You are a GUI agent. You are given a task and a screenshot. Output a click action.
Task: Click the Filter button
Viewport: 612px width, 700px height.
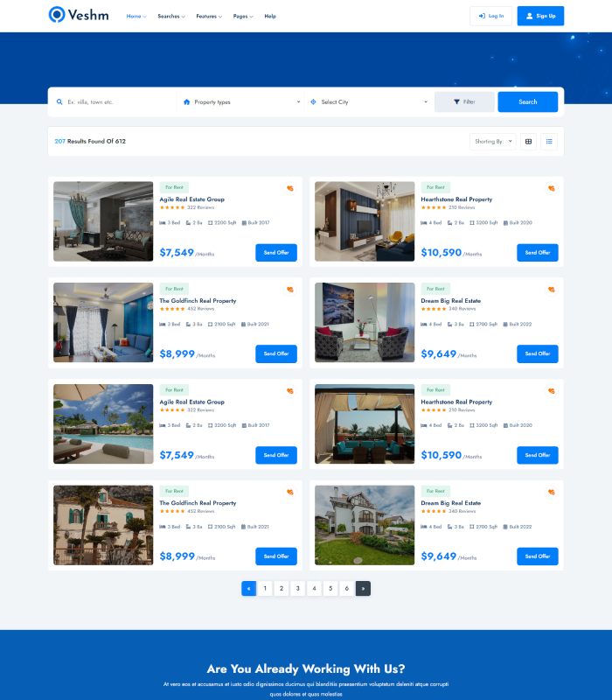[x=464, y=102]
